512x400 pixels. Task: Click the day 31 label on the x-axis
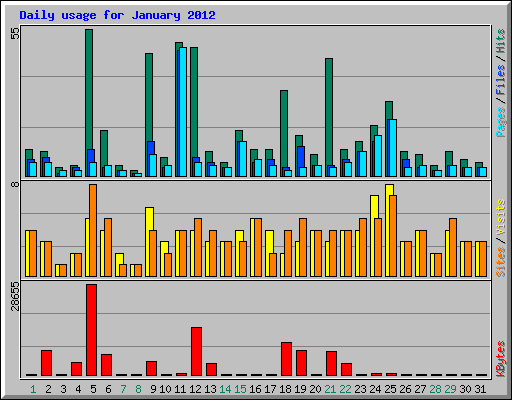480,389
